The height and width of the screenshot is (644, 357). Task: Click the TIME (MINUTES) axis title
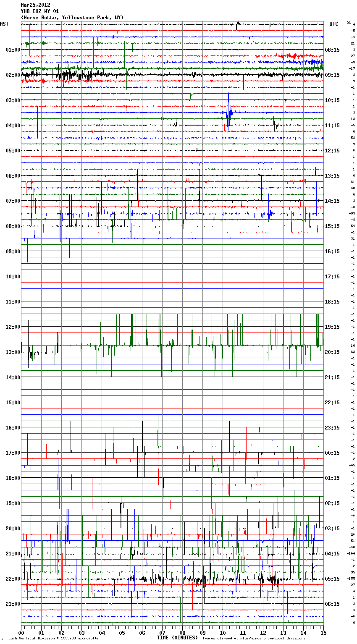coord(177,637)
